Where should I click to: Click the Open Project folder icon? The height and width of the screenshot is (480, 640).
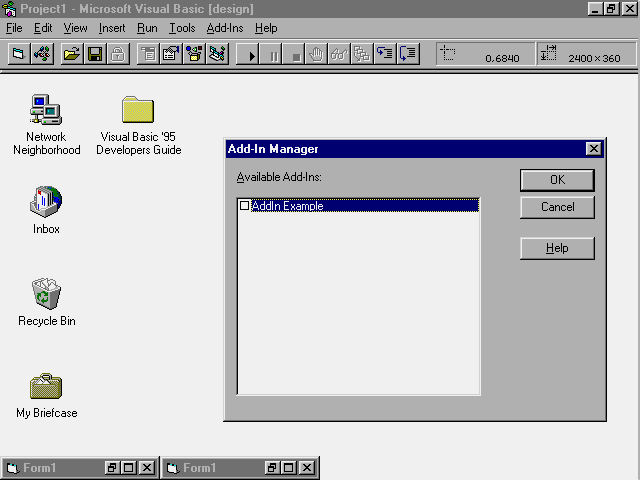pyautogui.click(x=71, y=53)
